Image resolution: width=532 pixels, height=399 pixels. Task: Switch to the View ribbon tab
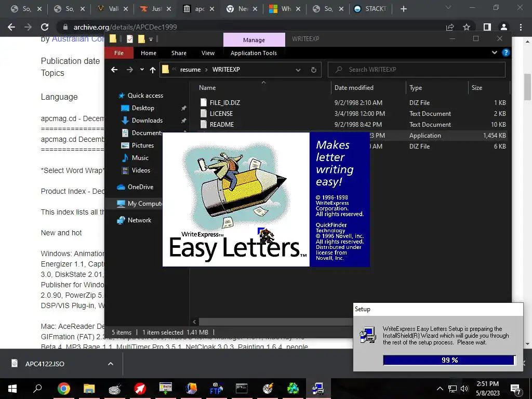tap(208, 53)
